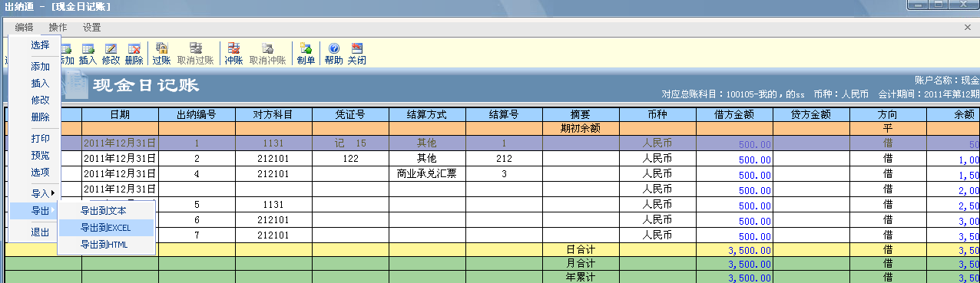Click the 冲账 (reverse entry) toolbar icon
Viewport: 980px width, 283px height.
pyautogui.click(x=233, y=54)
